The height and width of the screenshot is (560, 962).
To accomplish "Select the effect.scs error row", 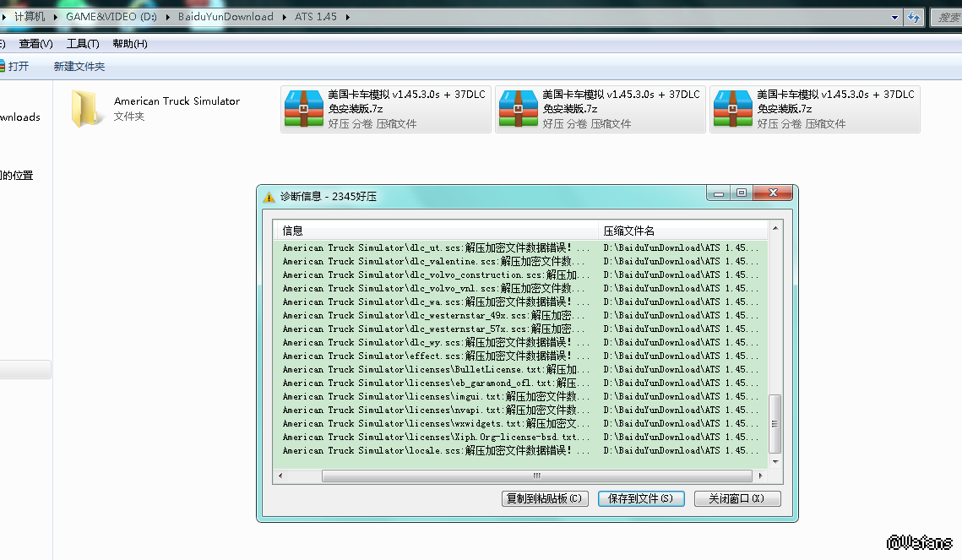I will [x=520, y=356].
